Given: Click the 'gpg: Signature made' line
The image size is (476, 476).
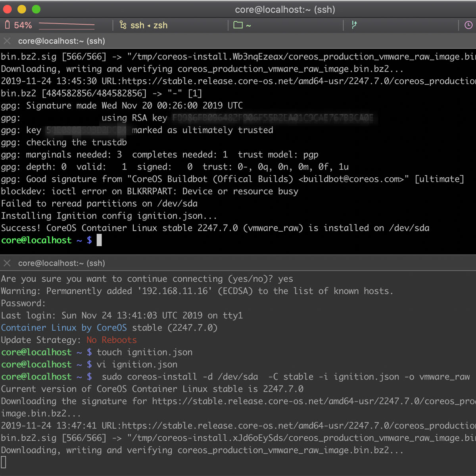Looking at the screenshot, I should [122, 106].
